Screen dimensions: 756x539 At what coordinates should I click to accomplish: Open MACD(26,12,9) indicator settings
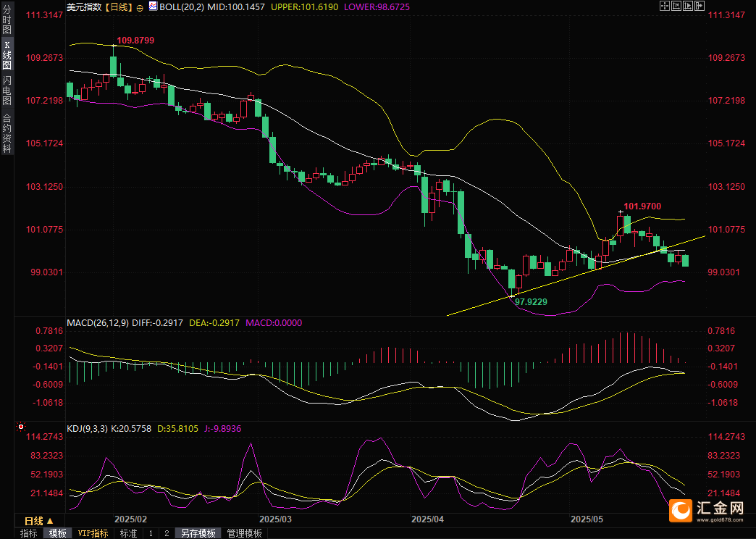98,323
